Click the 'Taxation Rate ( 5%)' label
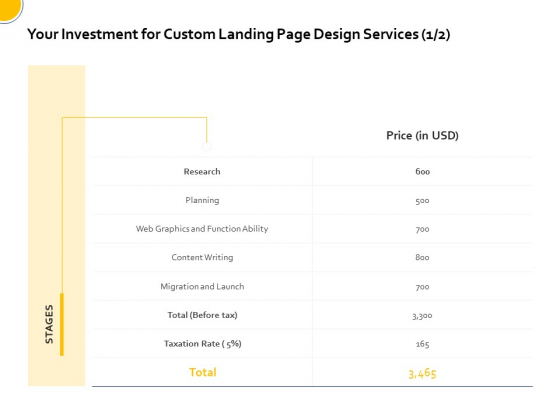 click(202, 344)
